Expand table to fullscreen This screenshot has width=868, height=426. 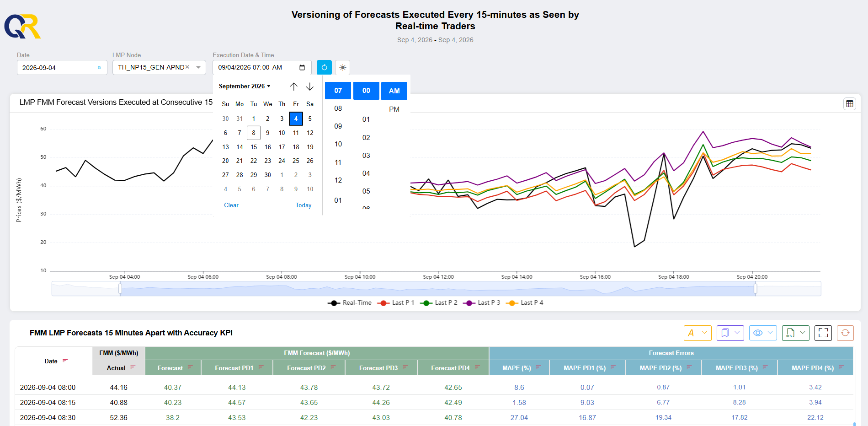coord(824,333)
